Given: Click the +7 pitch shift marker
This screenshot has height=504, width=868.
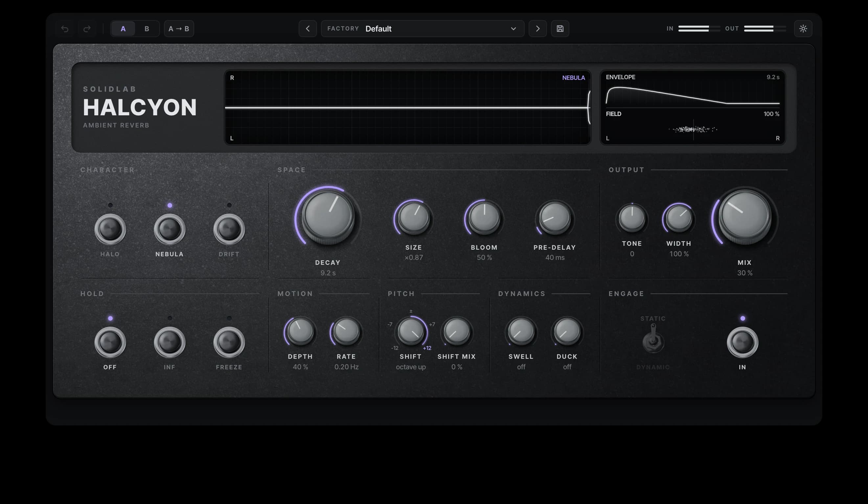Looking at the screenshot, I should point(432,324).
